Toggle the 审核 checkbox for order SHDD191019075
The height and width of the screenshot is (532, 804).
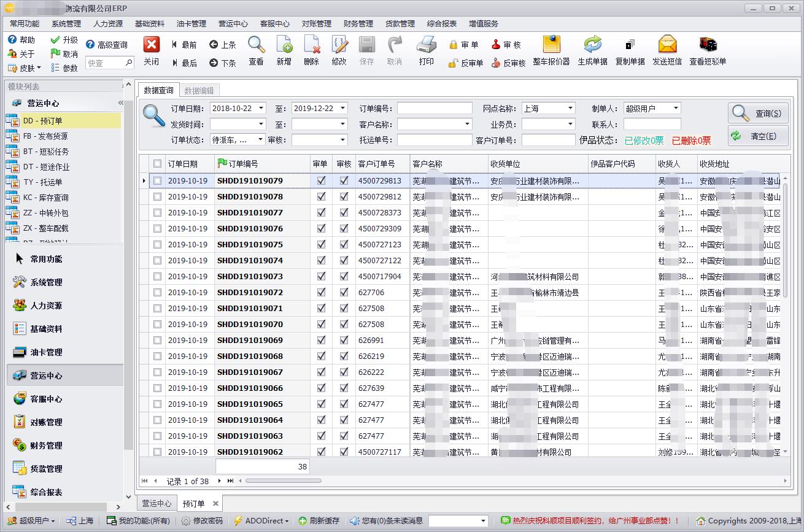point(344,245)
